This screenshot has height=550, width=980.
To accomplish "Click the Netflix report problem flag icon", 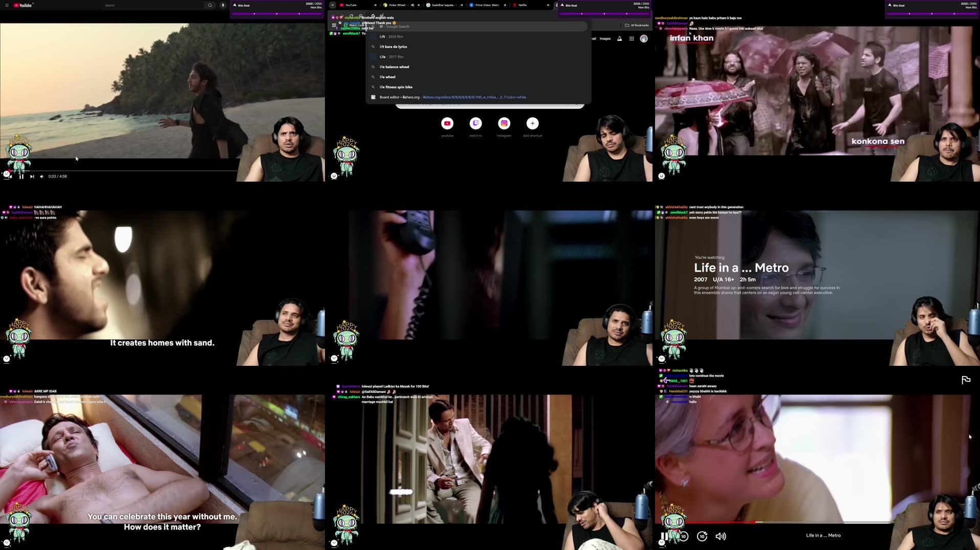I will 966,380.
